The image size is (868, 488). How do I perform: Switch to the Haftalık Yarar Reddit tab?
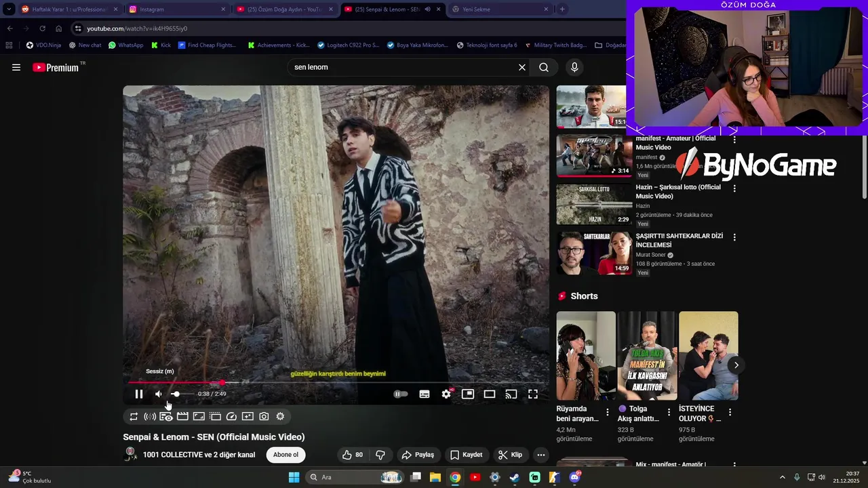[69, 9]
